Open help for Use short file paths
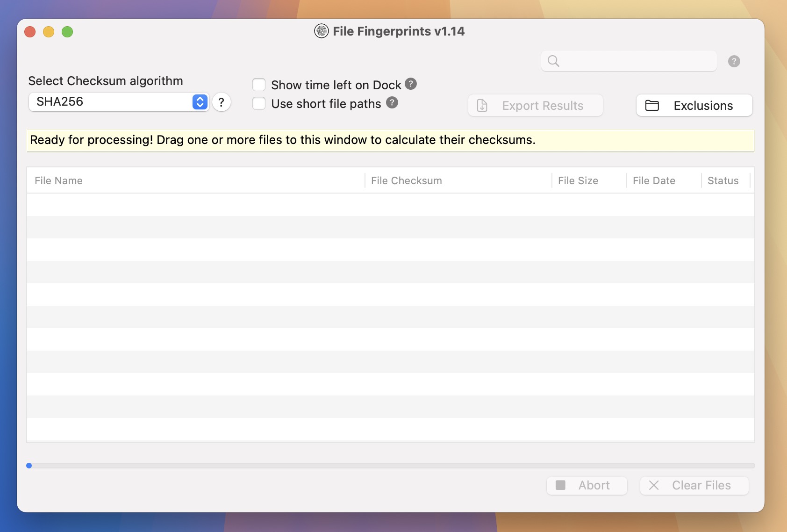The image size is (787, 532). tap(392, 103)
